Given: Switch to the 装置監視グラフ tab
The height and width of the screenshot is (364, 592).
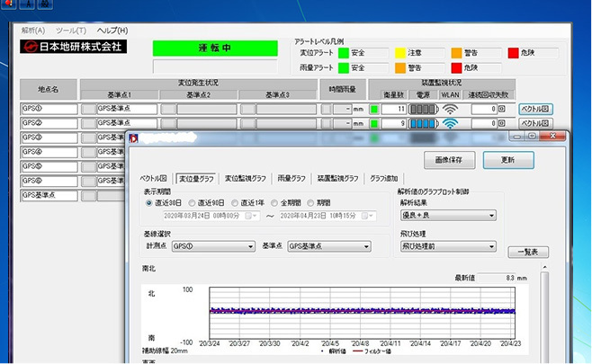Looking at the screenshot, I should point(338,179).
